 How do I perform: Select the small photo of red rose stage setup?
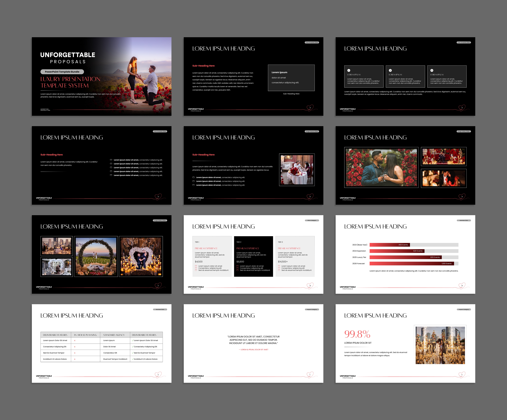click(x=444, y=156)
